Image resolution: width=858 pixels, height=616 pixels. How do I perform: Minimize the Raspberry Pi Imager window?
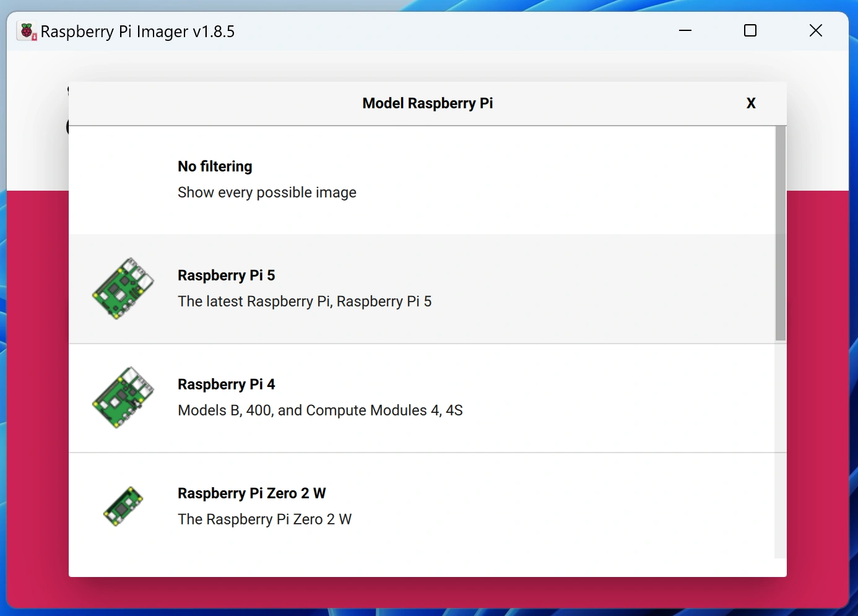(685, 30)
